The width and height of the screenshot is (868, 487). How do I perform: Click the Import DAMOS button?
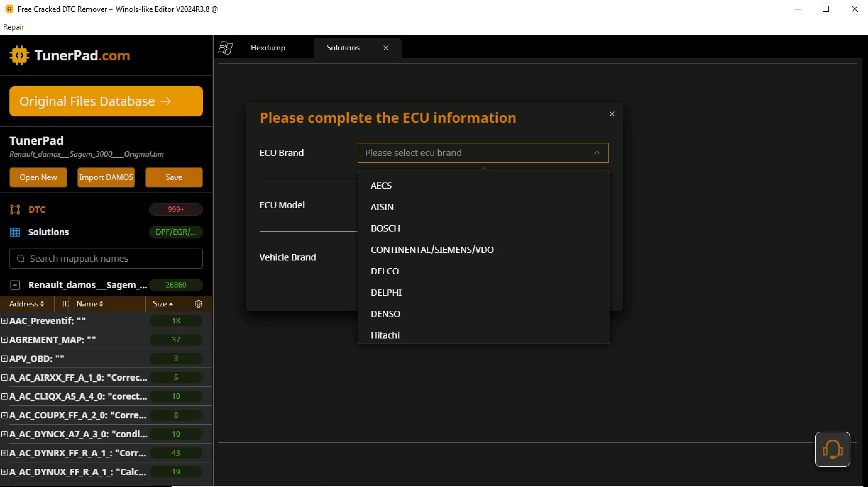click(106, 177)
